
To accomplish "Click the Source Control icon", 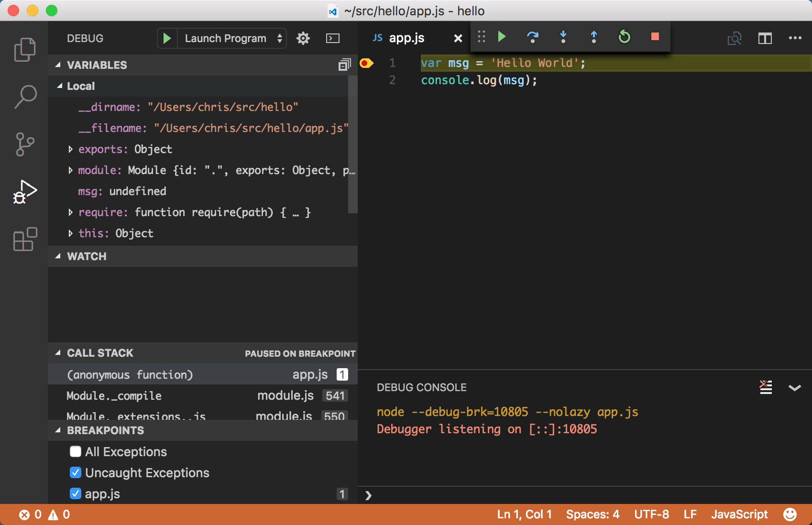I will click(24, 144).
